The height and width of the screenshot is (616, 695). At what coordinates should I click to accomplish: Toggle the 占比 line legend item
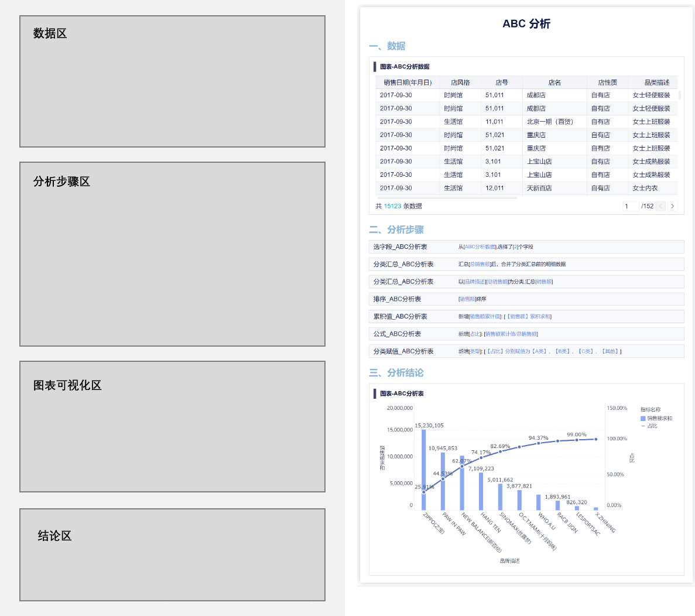tap(649, 426)
